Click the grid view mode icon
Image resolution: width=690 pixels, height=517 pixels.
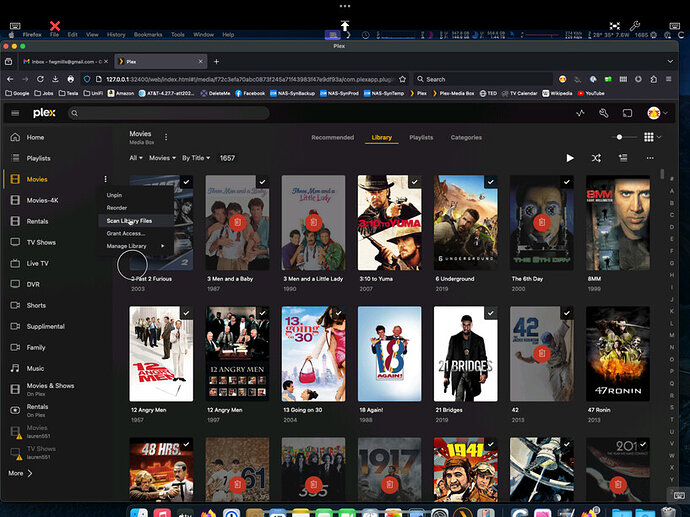[650, 137]
